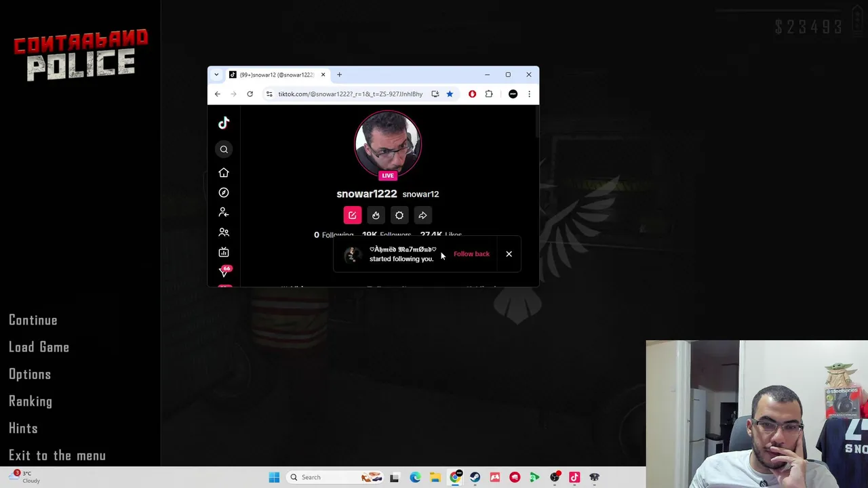Viewport: 868px width, 488px height.
Task: Click the 0 Following count
Action: (x=333, y=235)
